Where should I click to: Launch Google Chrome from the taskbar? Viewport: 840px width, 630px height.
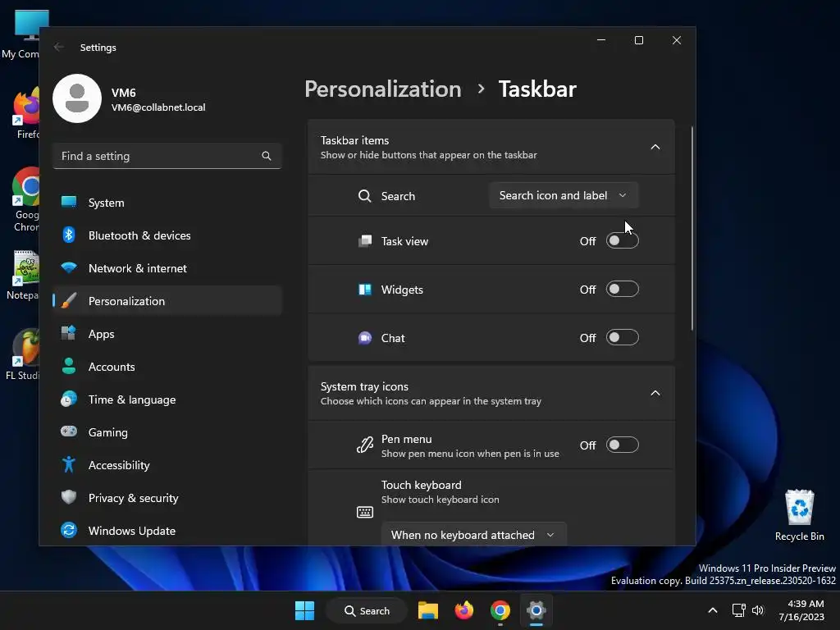coord(500,610)
